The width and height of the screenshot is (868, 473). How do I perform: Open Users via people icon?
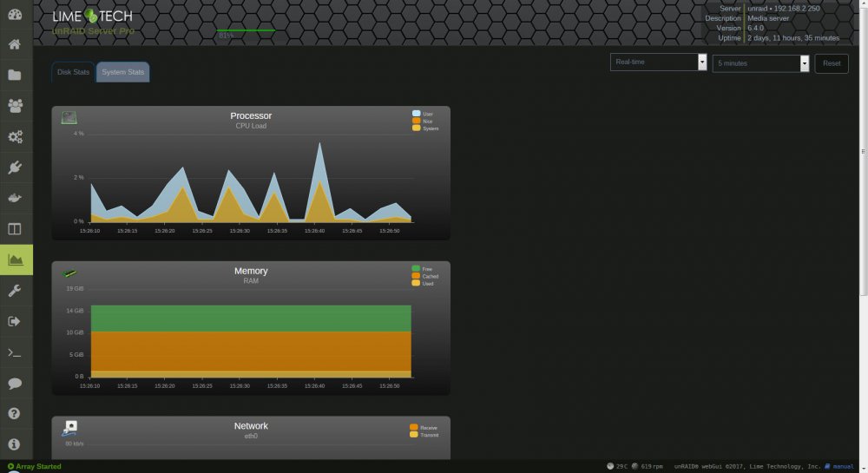tap(15, 106)
